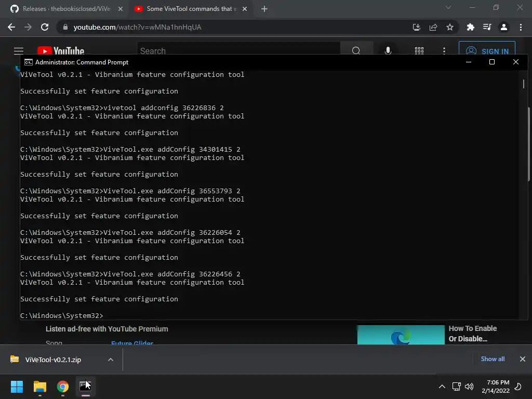Go to YouTube home via logo
Image resolution: width=532 pixels, height=399 pixels.
point(60,50)
